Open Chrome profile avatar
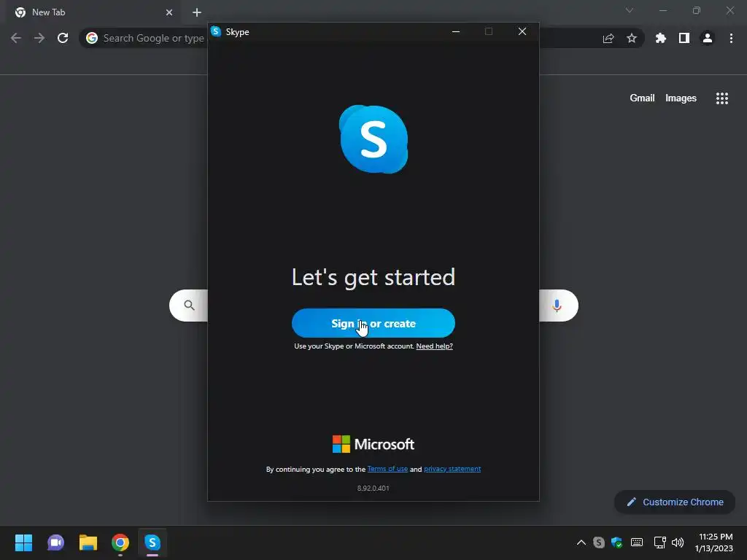Viewport: 747px width, 560px height. coord(708,38)
